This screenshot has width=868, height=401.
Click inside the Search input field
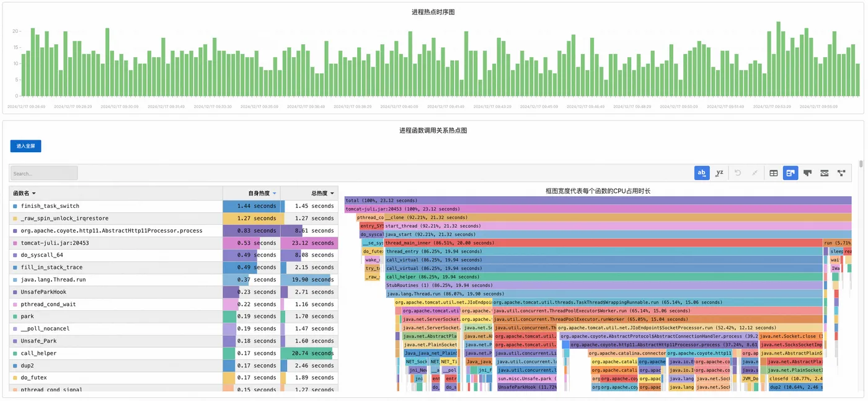43,173
